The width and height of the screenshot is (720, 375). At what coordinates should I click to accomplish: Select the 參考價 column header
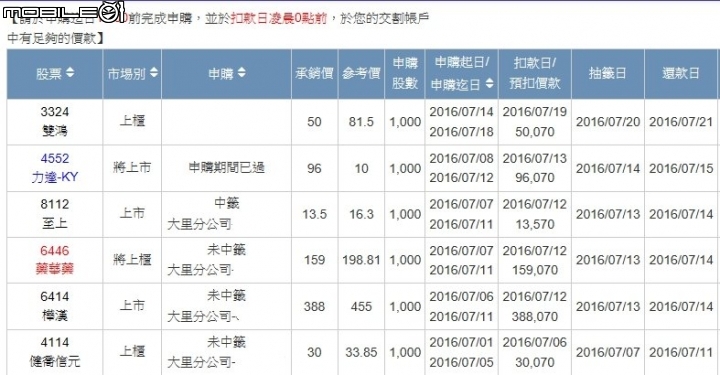coord(361,73)
